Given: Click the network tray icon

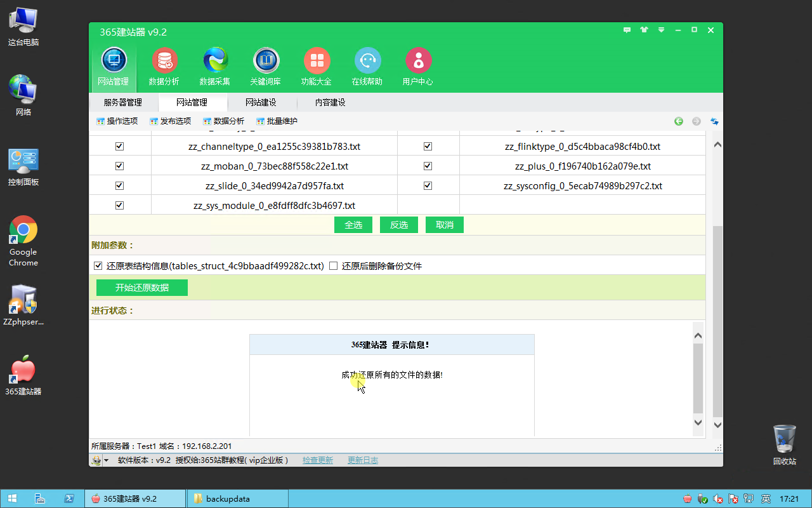Looking at the screenshot, I should point(749,498).
